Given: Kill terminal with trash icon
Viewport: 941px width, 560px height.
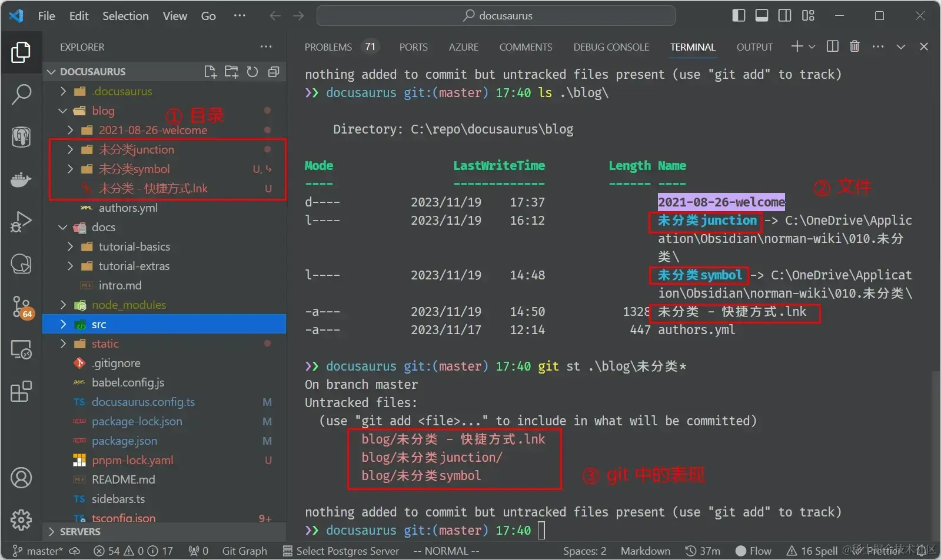Looking at the screenshot, I should point(854,46).
